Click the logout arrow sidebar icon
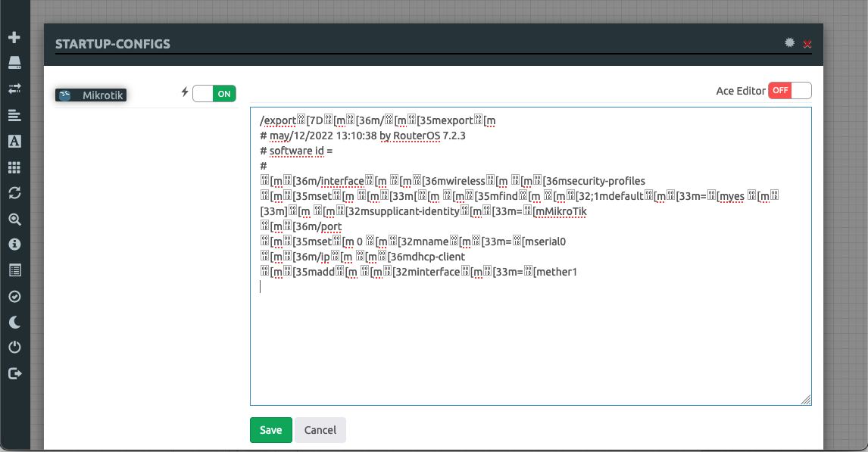The image size is (868, 452). coord(14,373)
